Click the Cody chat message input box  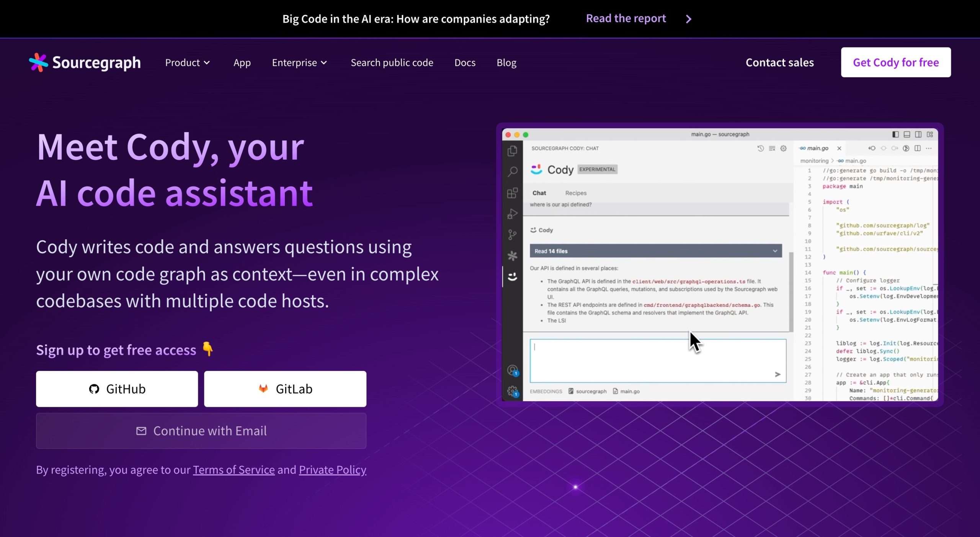point(658,361)
